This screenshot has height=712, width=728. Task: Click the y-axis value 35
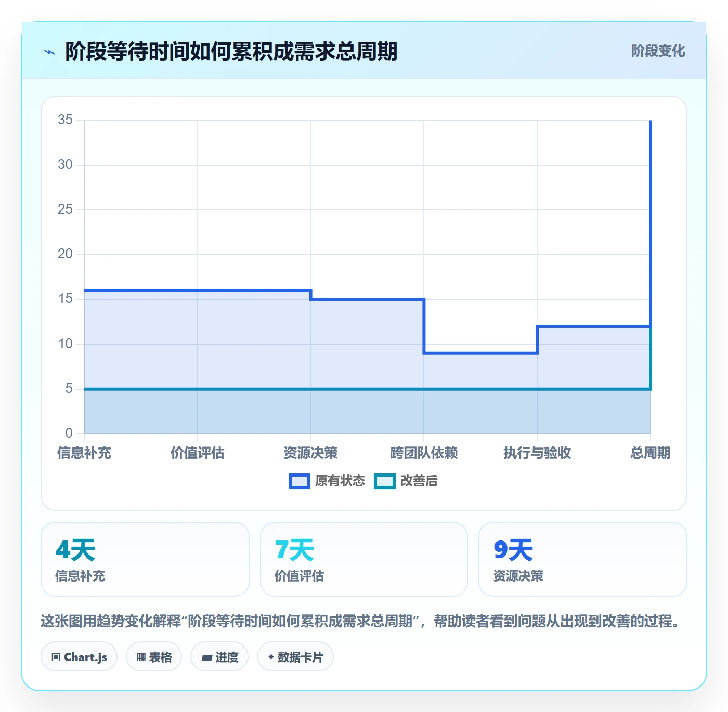tap(65, 120)
